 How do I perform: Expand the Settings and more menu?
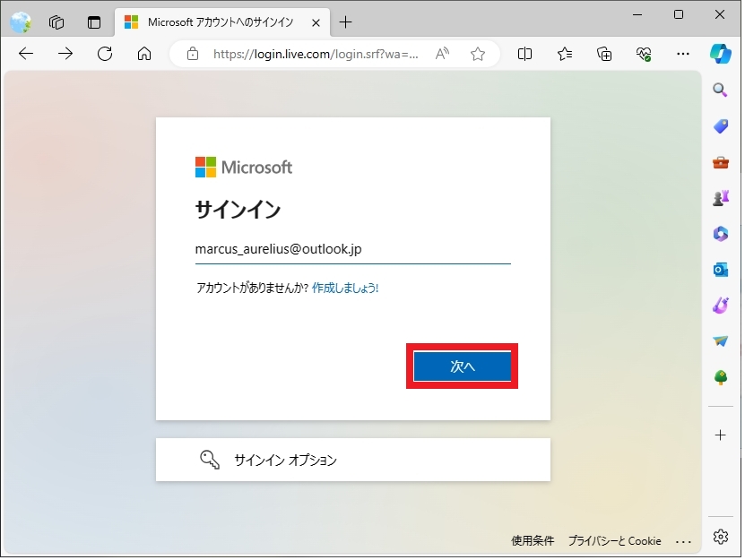[x=683, y=54]
